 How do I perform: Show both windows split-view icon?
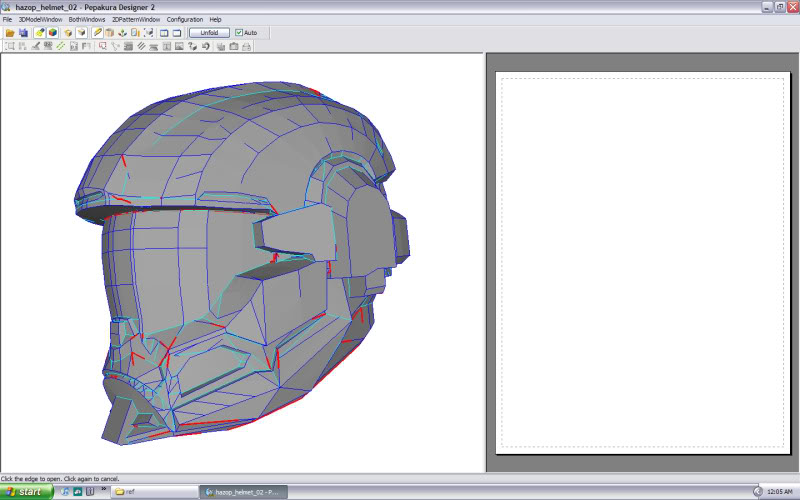coord(163,33)
